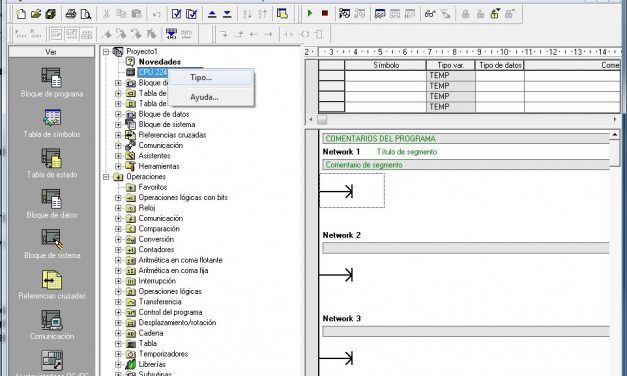
Task: Click the green Run (RUN mode) toolbar icon
Action: tap(310, 14)
